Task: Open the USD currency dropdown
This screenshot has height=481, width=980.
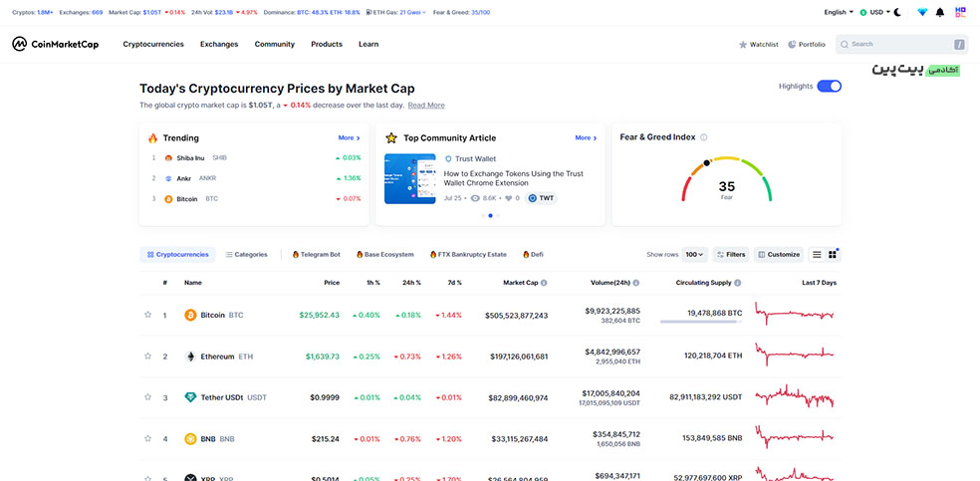Action: pyautogui.click(x=875, y=12)
